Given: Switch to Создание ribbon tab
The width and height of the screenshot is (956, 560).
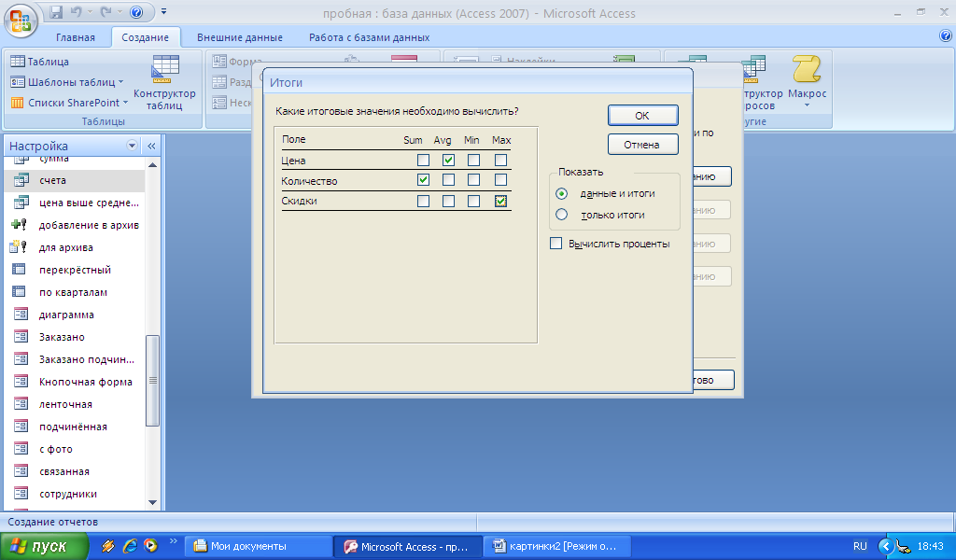Looking at the screenshot, I should click(145, 37).
